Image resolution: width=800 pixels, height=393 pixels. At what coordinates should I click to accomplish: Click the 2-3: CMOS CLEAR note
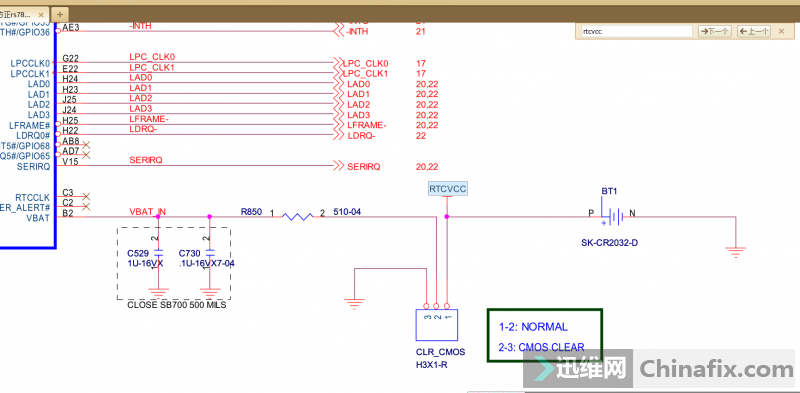pyautogui.click(x=541, y=348)
